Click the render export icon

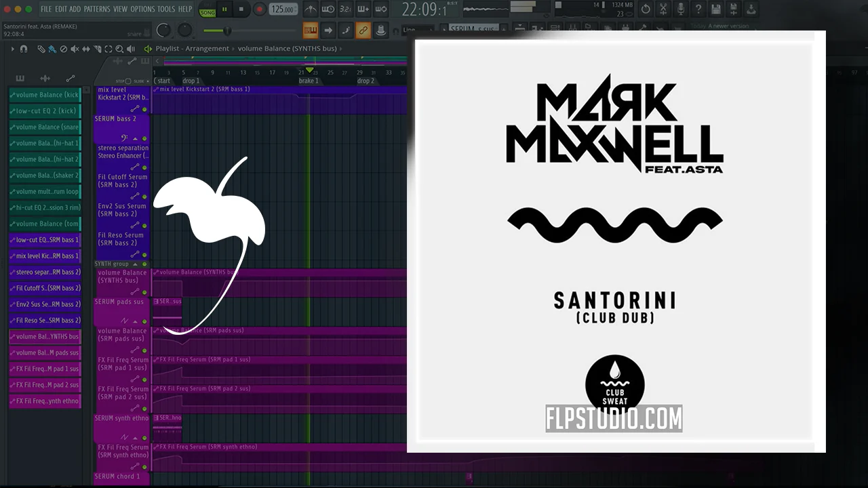(751, 9)
